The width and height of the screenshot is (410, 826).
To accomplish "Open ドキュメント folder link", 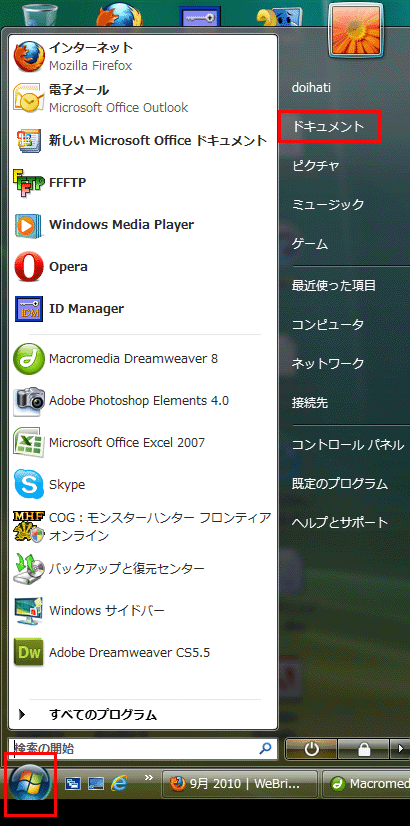I will click(x=329, y=126).
